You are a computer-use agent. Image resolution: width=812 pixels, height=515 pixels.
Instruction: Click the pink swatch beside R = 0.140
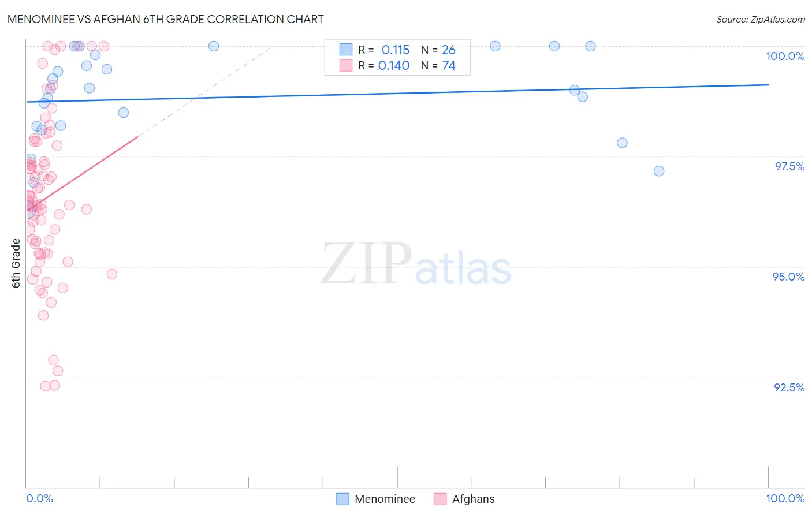[x=345, y=65]
